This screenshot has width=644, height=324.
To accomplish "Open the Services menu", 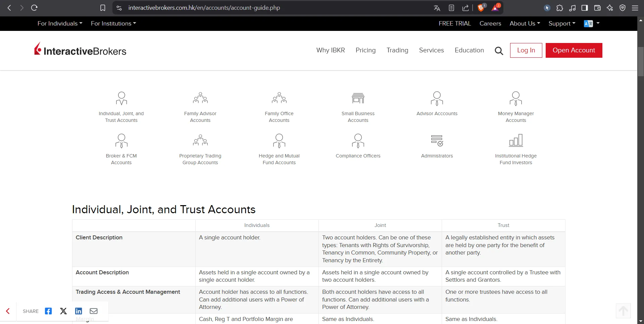I will (431, 50).
